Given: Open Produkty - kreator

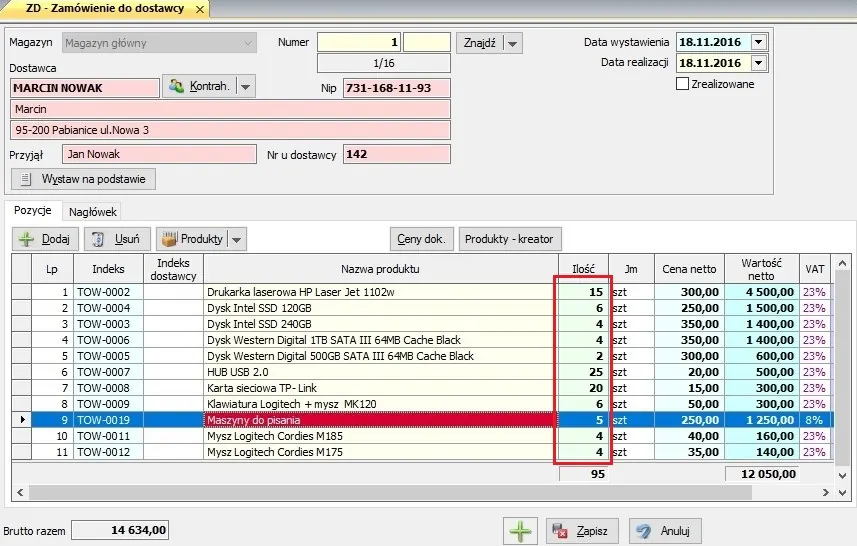Looking at the screenshot, I should pyautogui.click(x=509, y=239).
